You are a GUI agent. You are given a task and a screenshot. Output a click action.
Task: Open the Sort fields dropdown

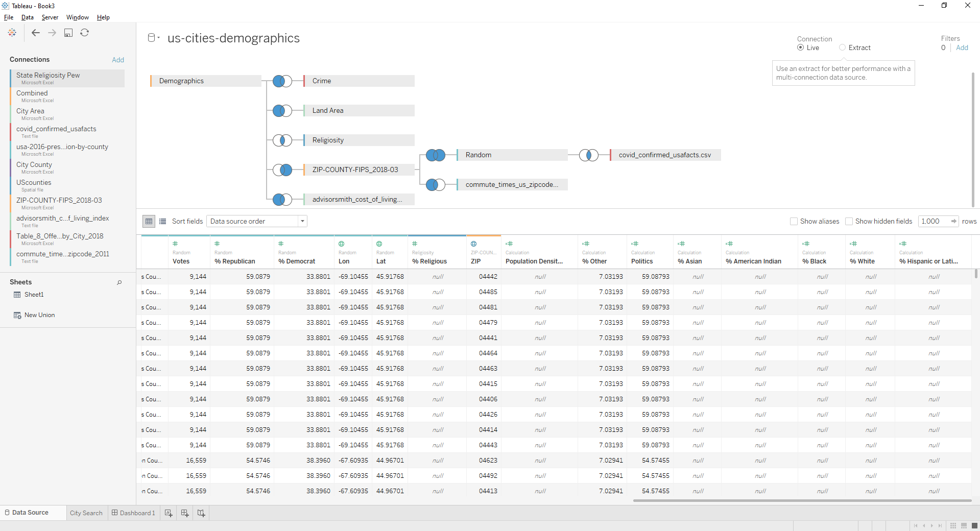coord(257,222)
